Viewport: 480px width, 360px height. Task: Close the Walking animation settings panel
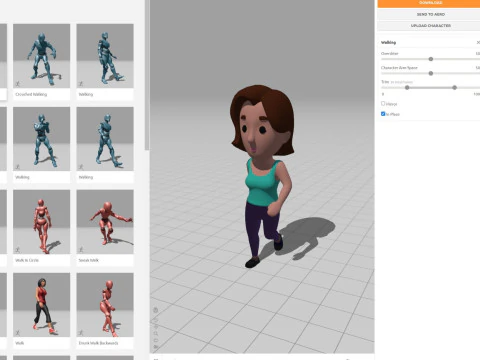coord(478,42)
